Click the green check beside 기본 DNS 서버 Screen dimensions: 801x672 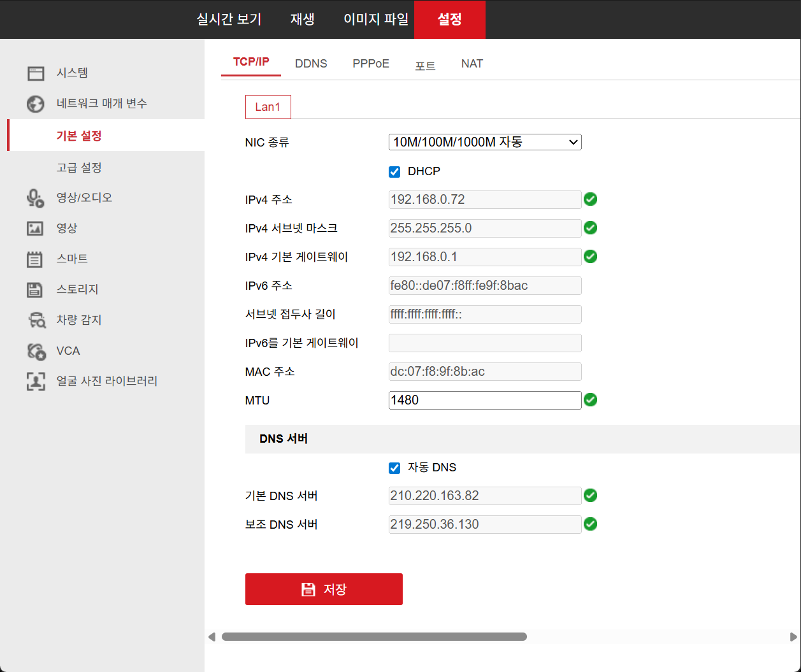click(x=591, y=496)
